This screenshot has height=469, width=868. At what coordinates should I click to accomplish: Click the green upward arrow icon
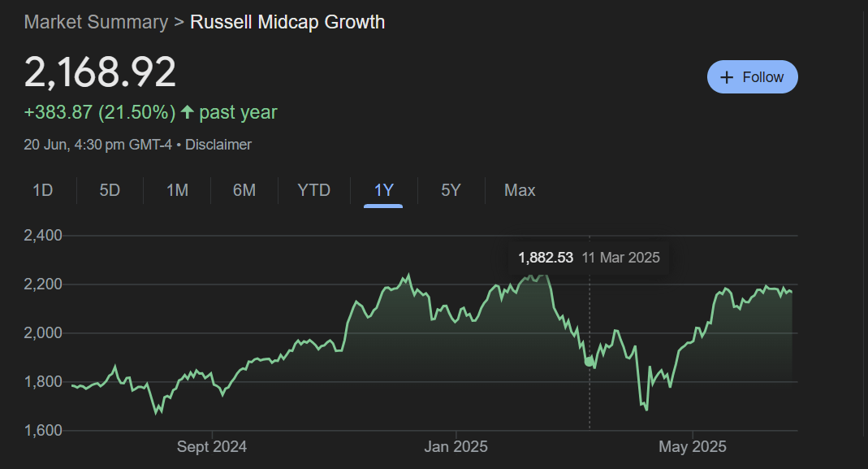188,112
